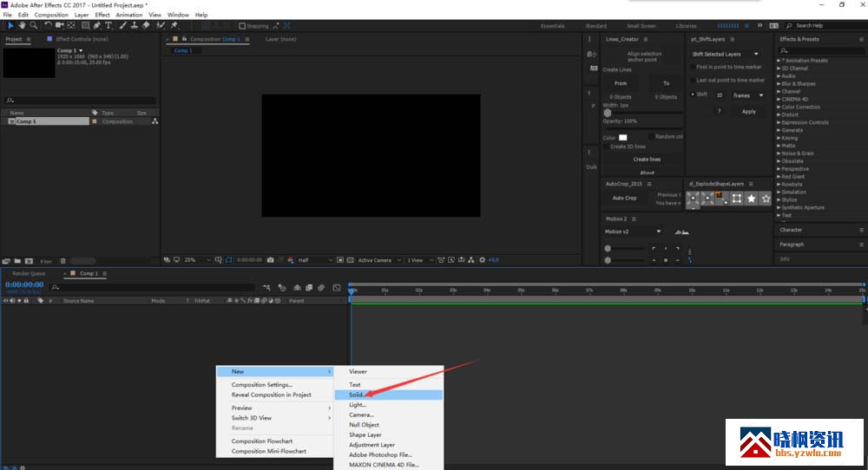The image size is (868, 470).
Task: Click the motion blur enable icon in timeline
Action: point(321,288)
